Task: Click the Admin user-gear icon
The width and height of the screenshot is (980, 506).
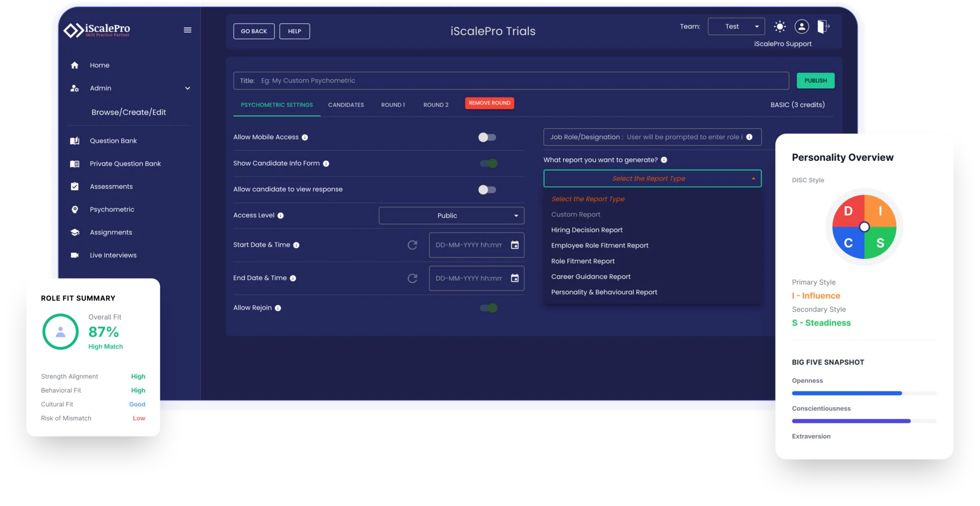Action: 75,88
